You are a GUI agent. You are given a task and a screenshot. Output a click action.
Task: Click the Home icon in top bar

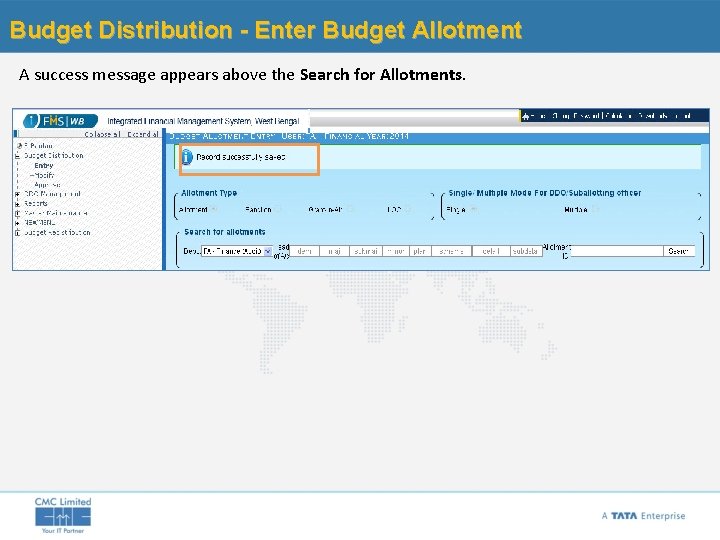526,116
